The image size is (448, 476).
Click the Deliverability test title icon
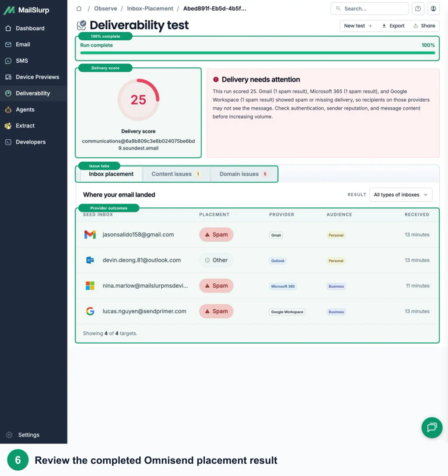81,25
